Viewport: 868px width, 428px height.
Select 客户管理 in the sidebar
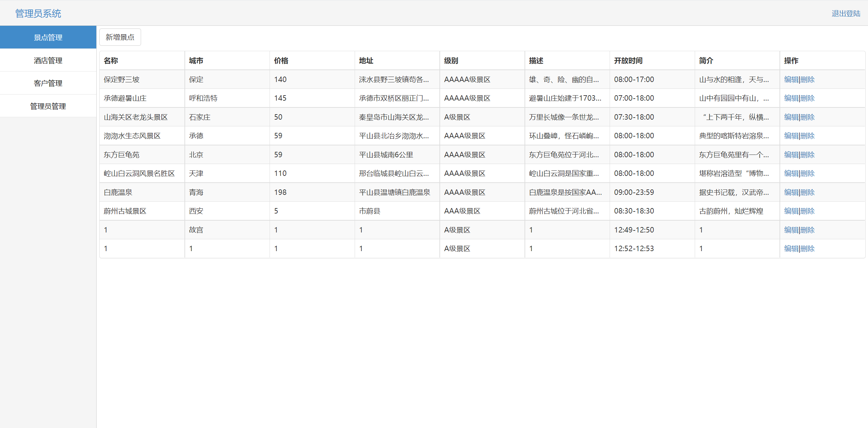48,83
